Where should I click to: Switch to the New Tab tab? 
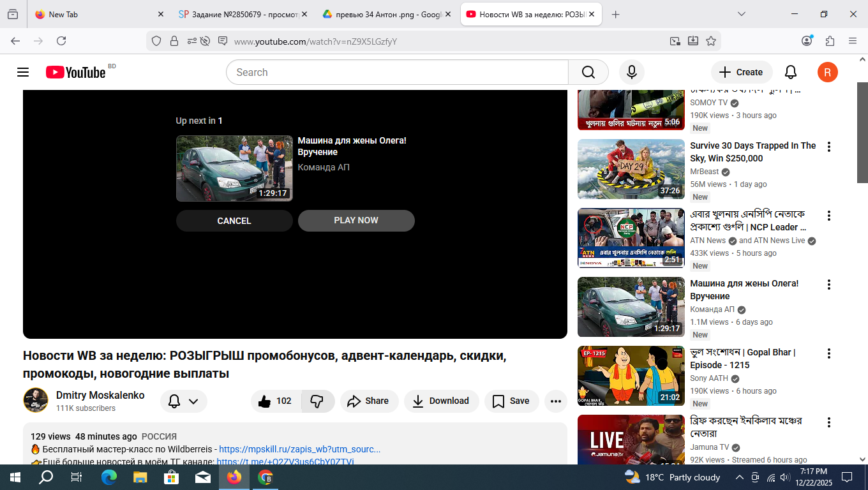pyautogui.click(x=99, y=14)
